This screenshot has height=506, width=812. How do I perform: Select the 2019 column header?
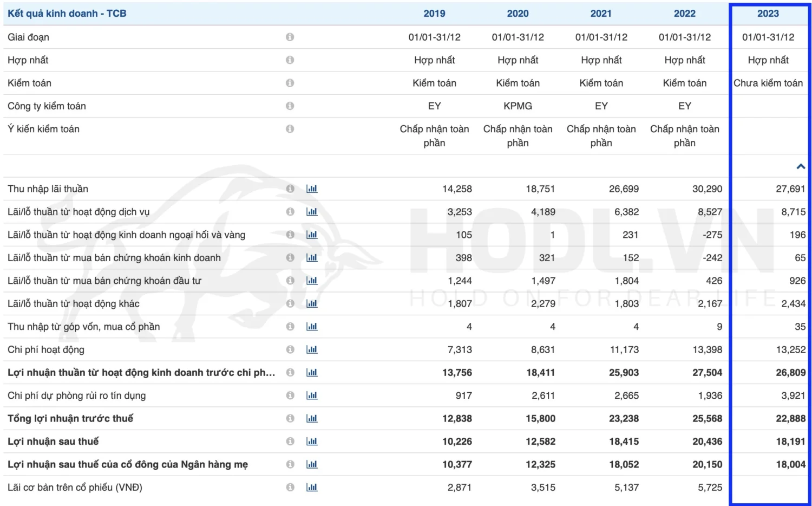(434, 14)
